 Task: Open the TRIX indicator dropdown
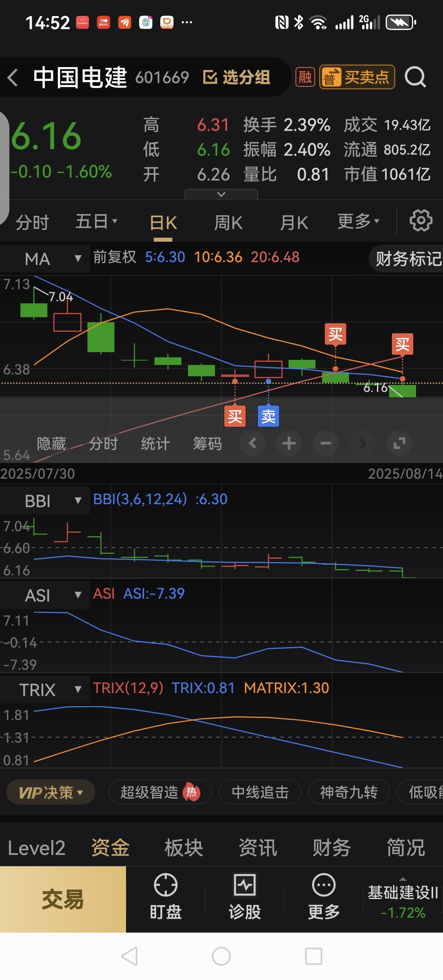(x=45, y=689)
